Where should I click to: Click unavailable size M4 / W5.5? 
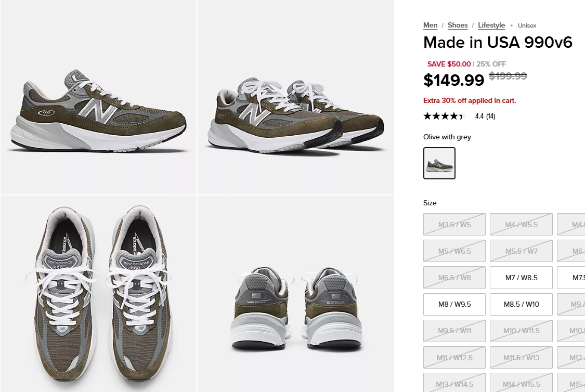[521, 225]
